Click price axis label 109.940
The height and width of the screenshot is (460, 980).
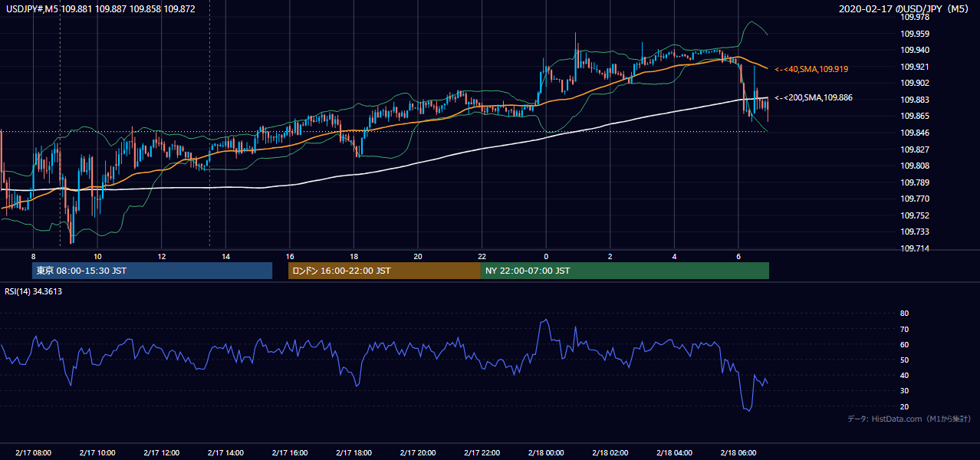click(914, 50)
